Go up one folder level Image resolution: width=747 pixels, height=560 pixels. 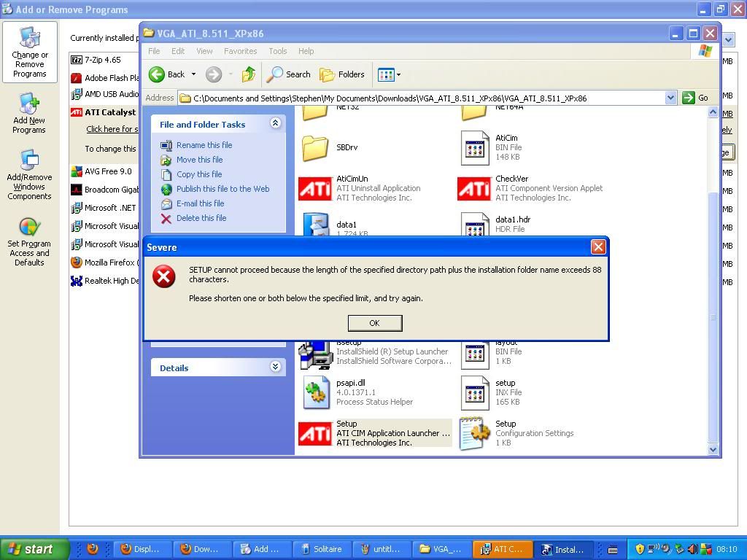248,74
